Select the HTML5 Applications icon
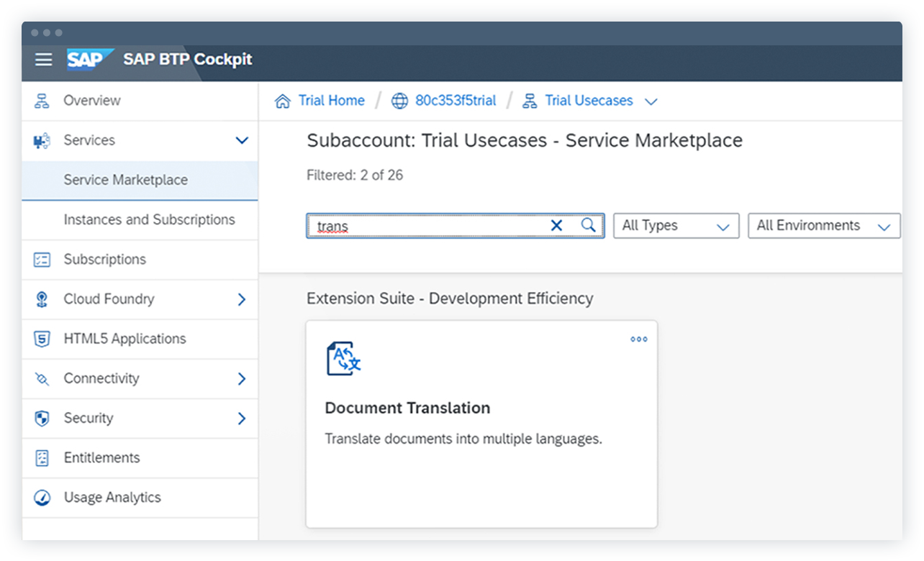 pos(42,339)
